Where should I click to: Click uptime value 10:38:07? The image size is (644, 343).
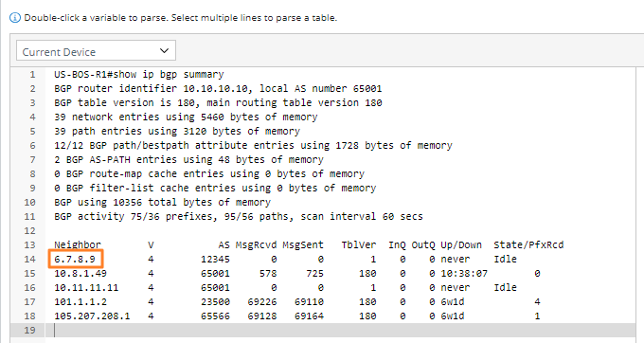coord(464,274)
